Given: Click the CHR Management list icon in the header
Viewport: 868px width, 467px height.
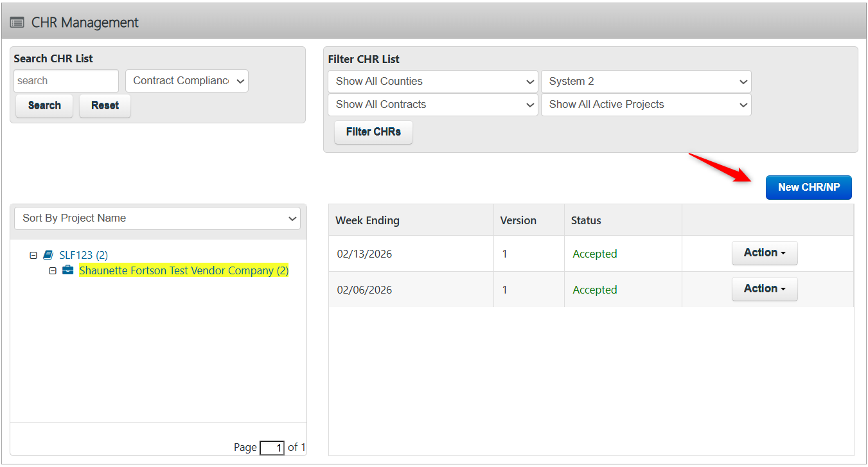Looking at the screenshot, I should (17, 21).
